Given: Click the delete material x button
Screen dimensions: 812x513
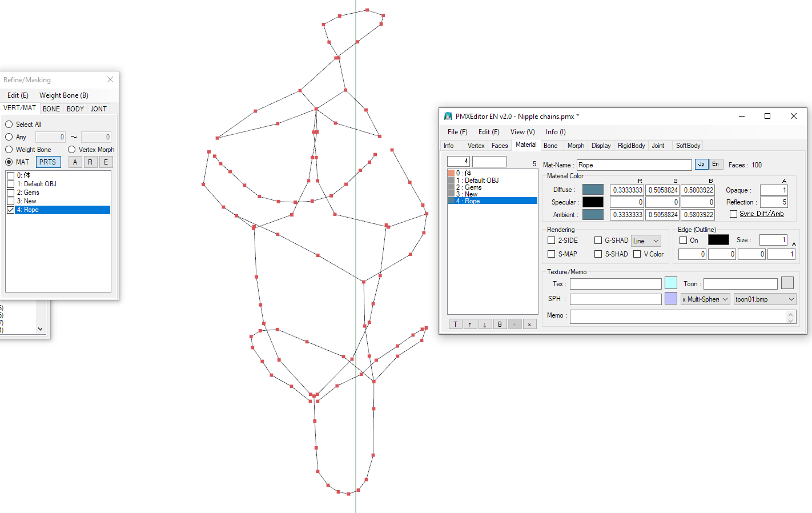Looking at the screenshot, I should [529, 324].
